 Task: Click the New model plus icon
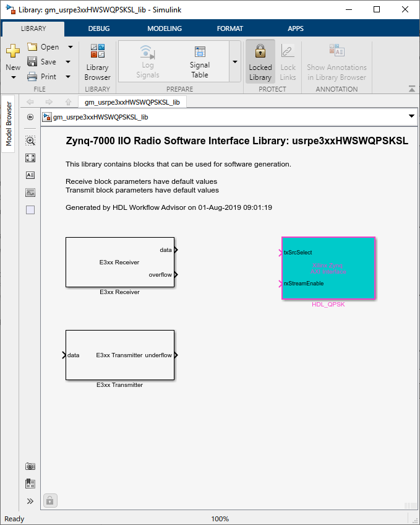[x=13, y=51]
